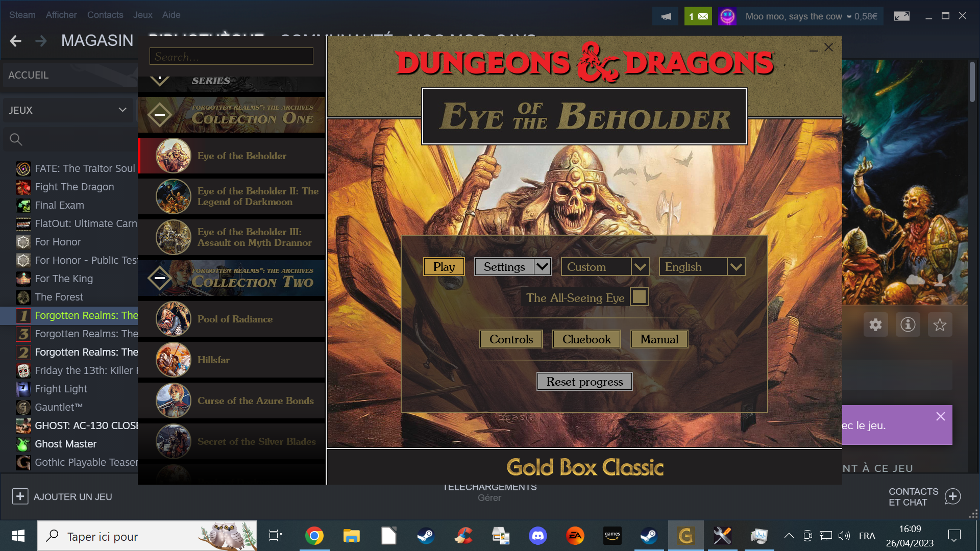Click the Play button

click(x=444, y=266)
